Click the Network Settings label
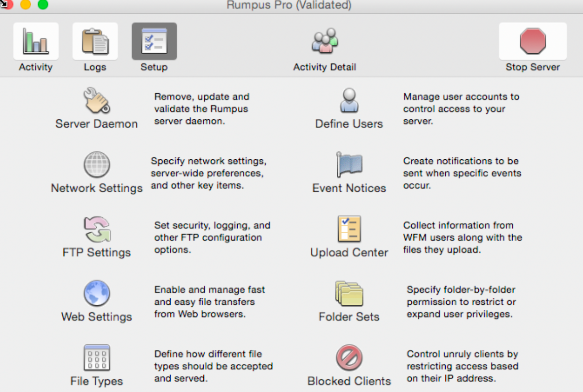The width and height of the screenshot is (583, 392). (97, 188)
